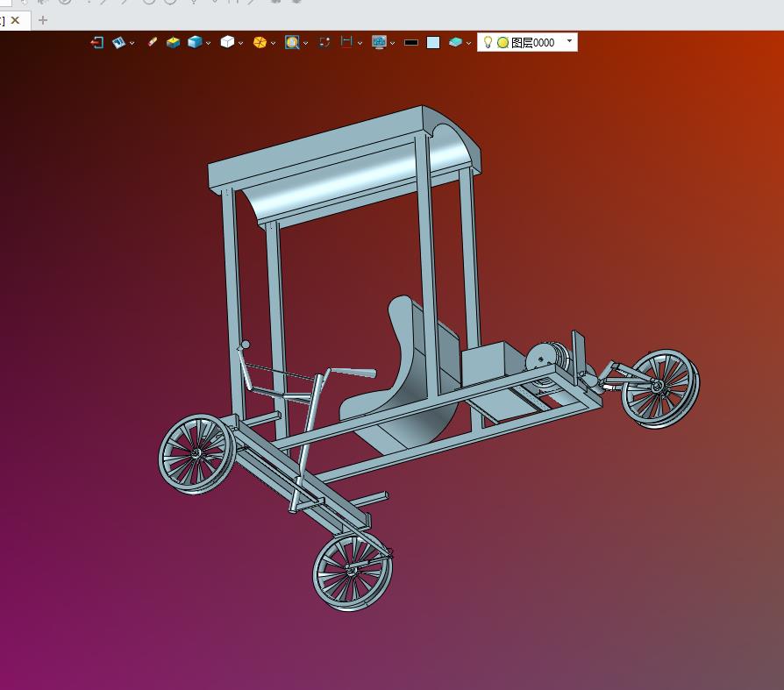
Task: Click the yellow-top box display icon
Action: 173,42
